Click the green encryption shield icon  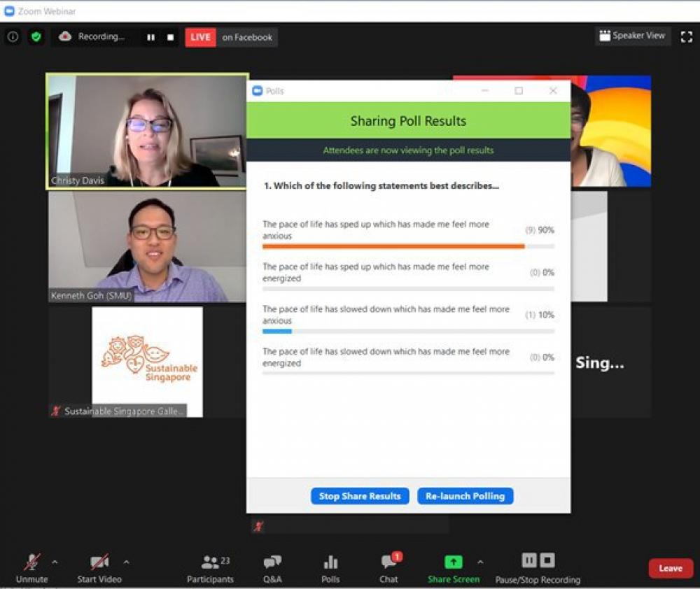pyautogui.click(x=36, y=36)
